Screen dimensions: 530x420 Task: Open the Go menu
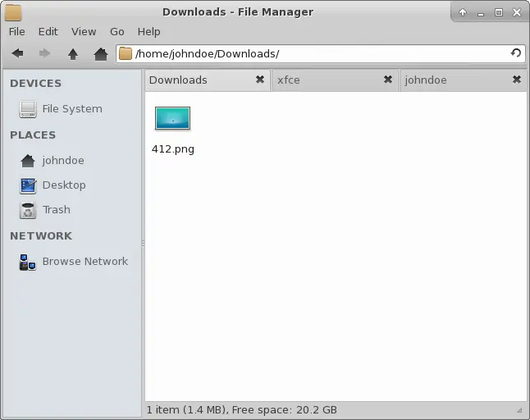[x=117, y=32]
